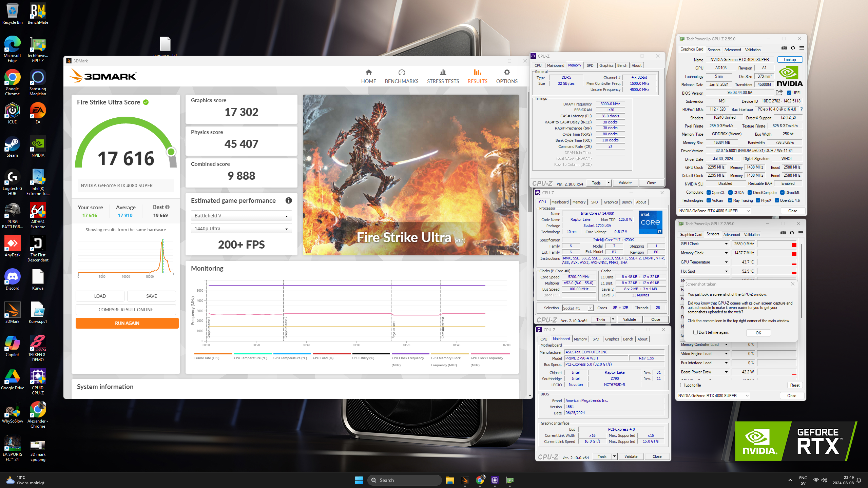Expand the GPU Clock sensor dropdown arrow
Viewport: 868px width, 488px height.
726,244
